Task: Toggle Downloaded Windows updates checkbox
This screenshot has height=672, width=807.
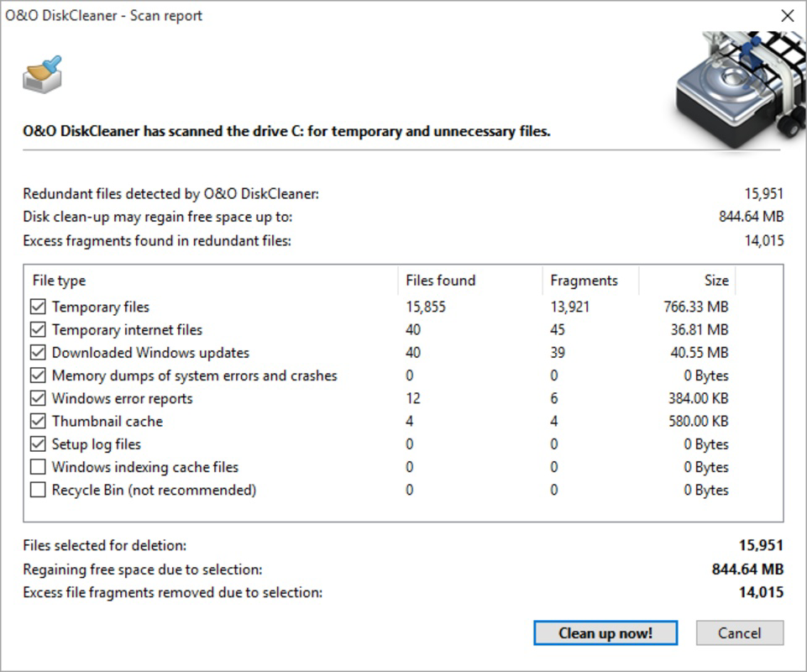Action: 38,353
